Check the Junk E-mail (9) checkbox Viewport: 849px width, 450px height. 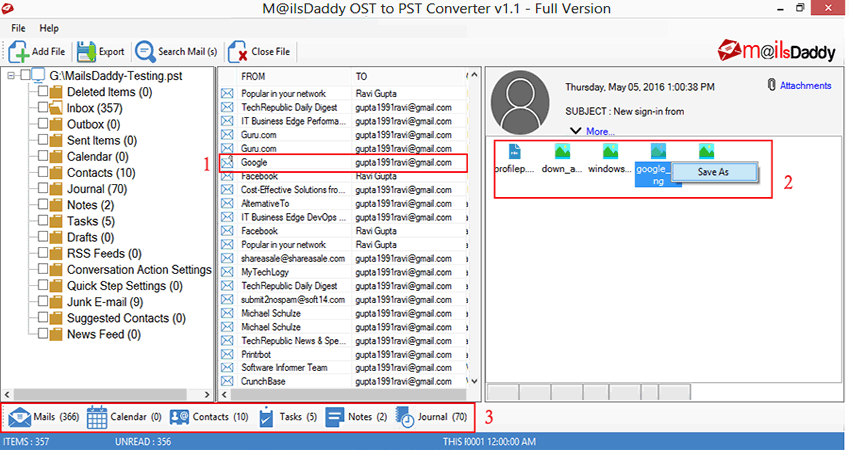pyautogui.click(x=43, y=302)
